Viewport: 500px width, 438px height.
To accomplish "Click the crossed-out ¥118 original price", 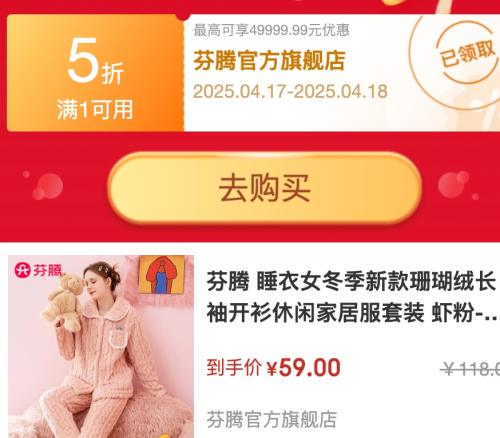I will (x=470, y=369).
